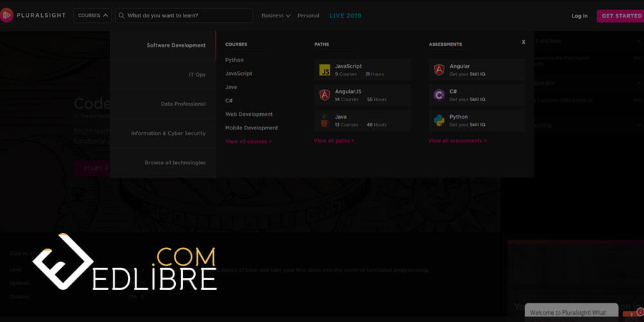Image resolution: width=644 pixels, height=322 pixels.
Task: Click View all courses link
Action: point(249,141)
